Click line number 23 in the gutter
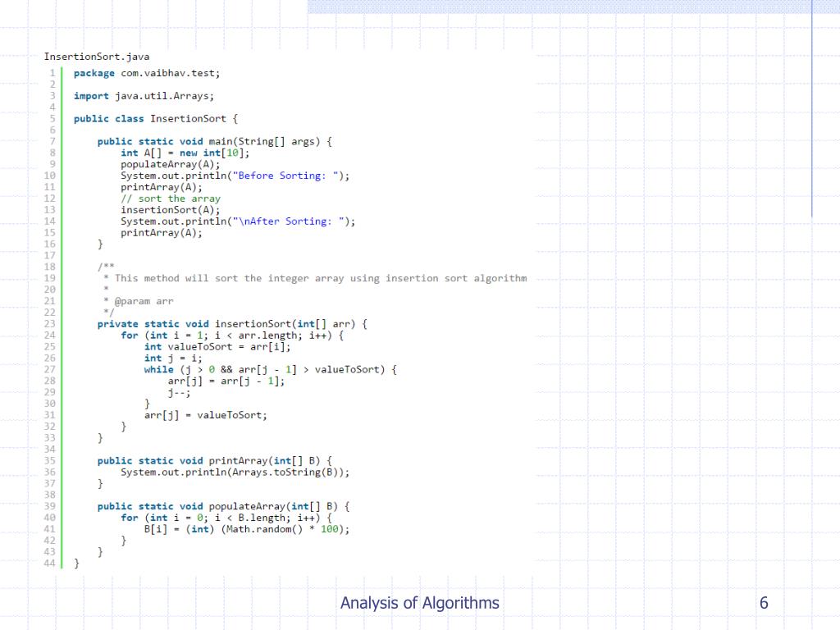840x630 pixels. point(50,324)
